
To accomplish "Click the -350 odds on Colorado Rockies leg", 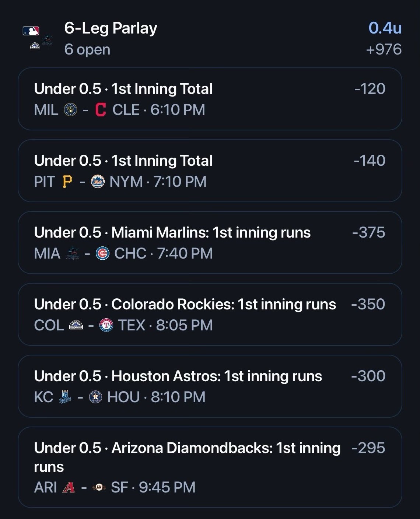I will point(368,304).
